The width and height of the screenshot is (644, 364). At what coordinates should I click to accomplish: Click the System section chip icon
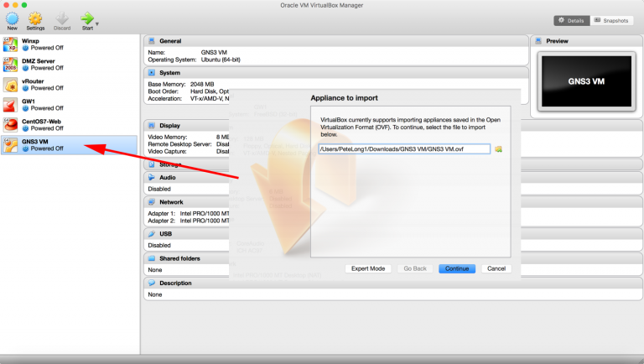click(152, 72)
